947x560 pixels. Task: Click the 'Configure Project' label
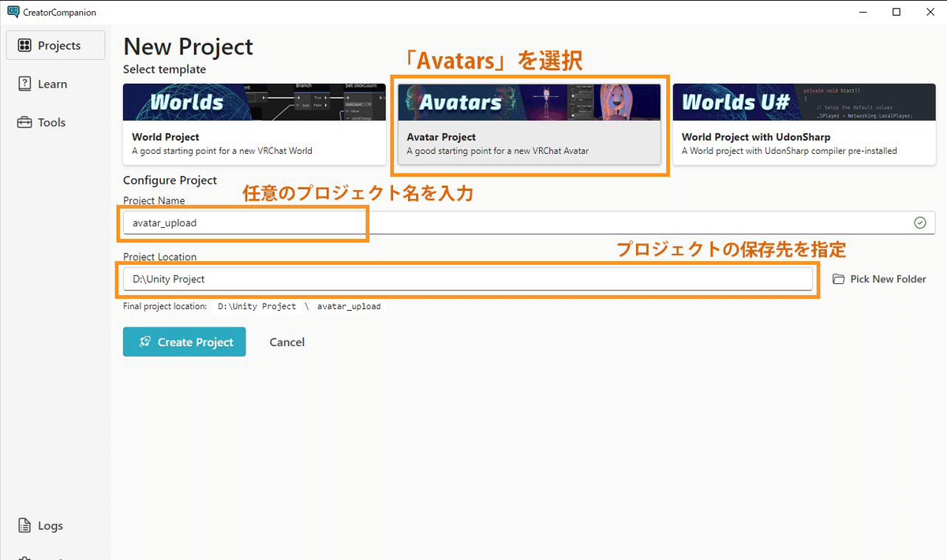point(170,181)
